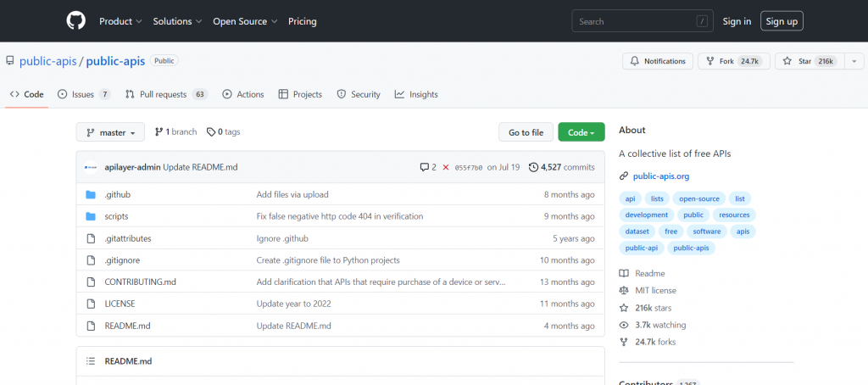Click the scripts folder icon
The height and width of the screenshot is (385, 868).
coord(91,216)
